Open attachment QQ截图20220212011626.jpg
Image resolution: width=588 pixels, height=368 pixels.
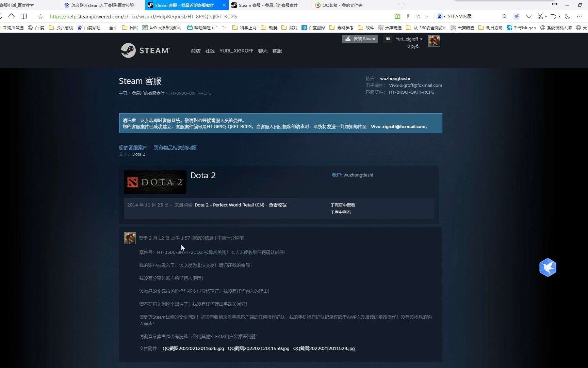pyautogui.click(x=193, y=348)
